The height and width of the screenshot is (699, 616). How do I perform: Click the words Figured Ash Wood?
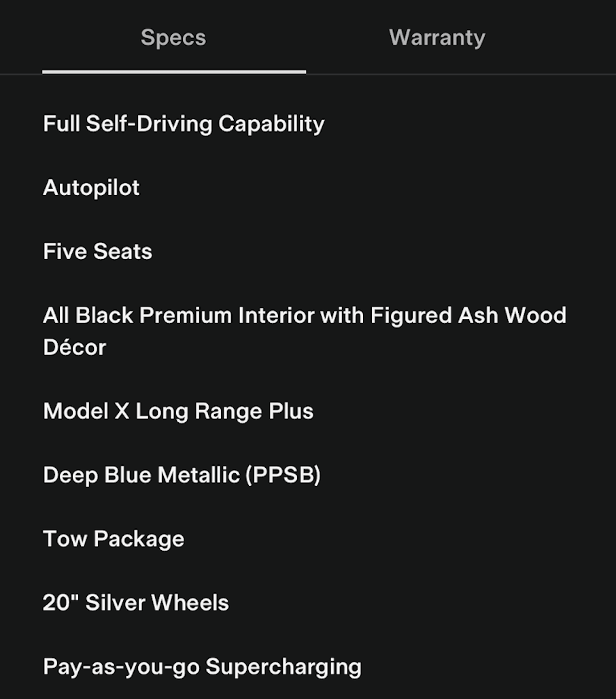coord(468,316)
